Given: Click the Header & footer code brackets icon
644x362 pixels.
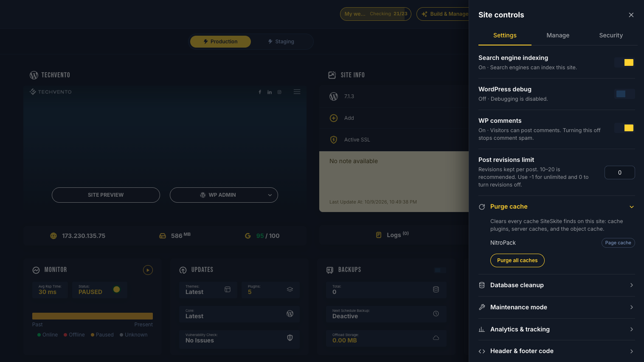Looking at the screenshot, I should 482,351.
